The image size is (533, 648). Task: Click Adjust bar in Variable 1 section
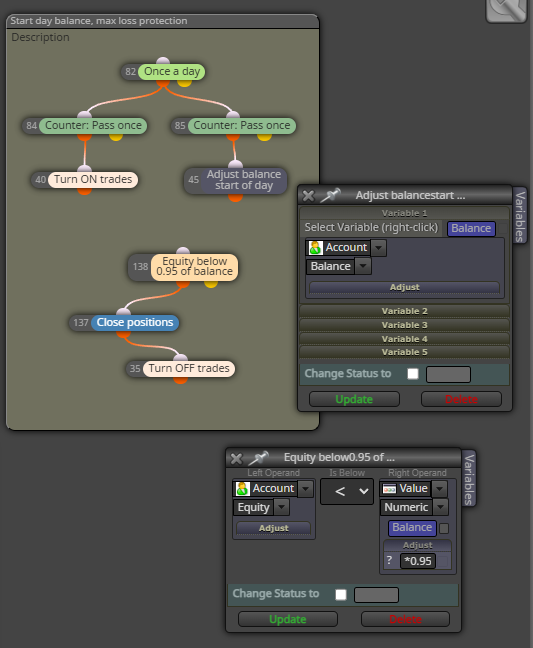point(404,287)
